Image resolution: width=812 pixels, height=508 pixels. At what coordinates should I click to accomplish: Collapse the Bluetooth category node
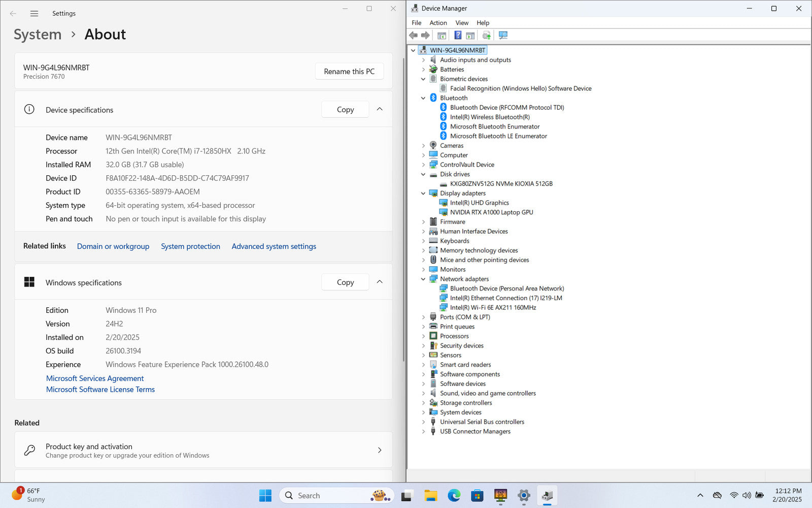pyautogui.click(x=423, y=98)
